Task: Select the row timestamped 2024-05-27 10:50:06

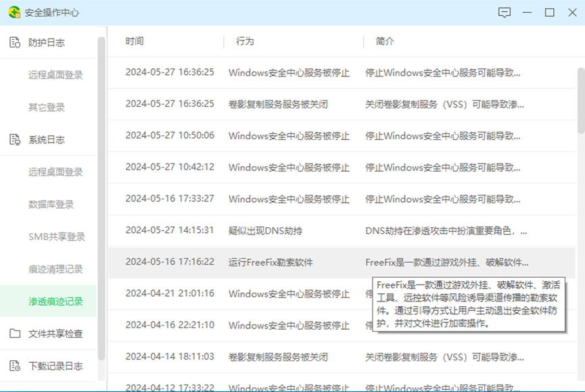Action: (x=342, y=136)
